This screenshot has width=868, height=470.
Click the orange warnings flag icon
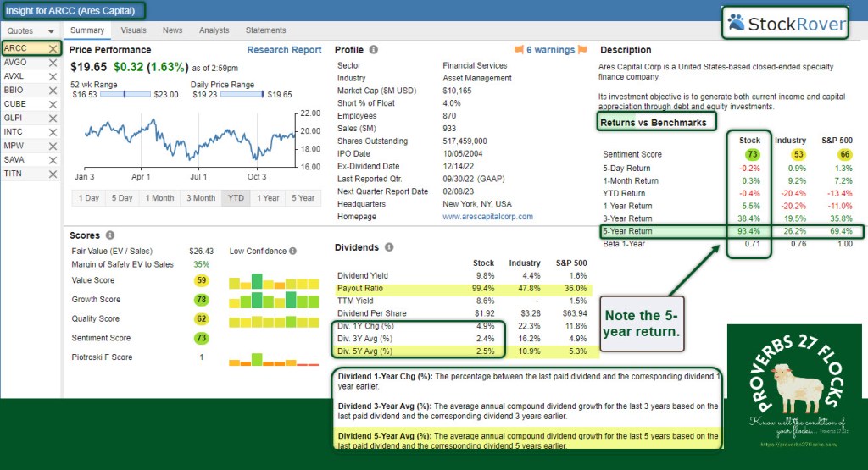pos(519,50)
